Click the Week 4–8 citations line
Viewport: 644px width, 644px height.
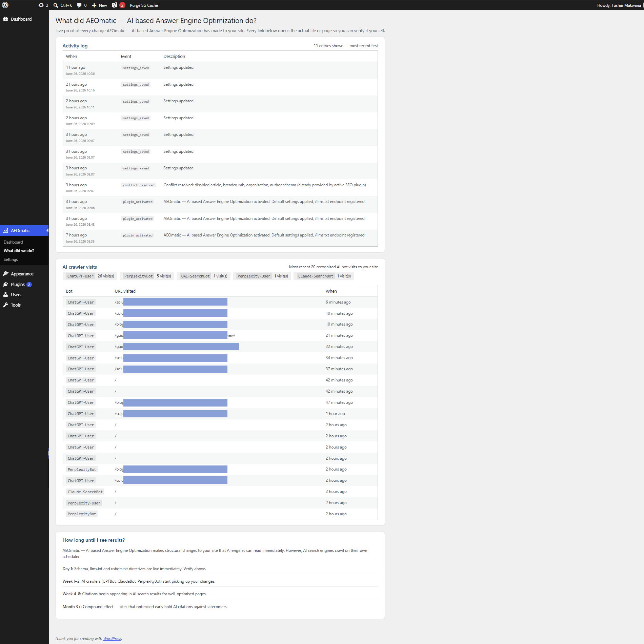point(135,594)
